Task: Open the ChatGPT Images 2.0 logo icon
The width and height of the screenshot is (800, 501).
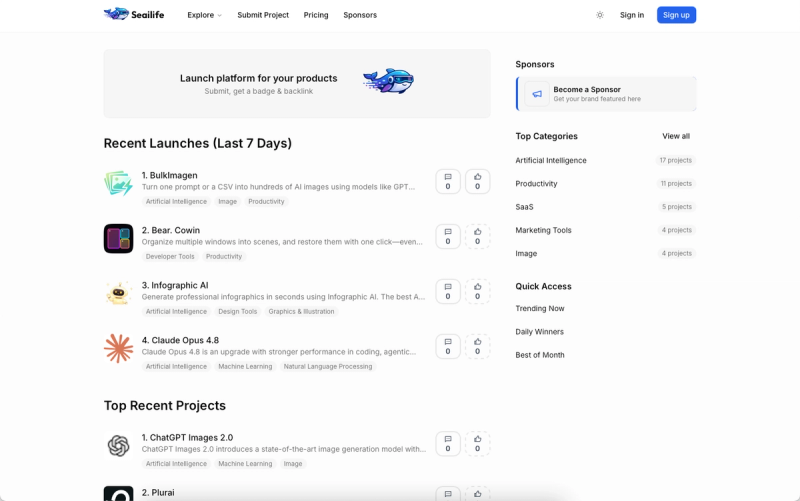Action: 118,445
